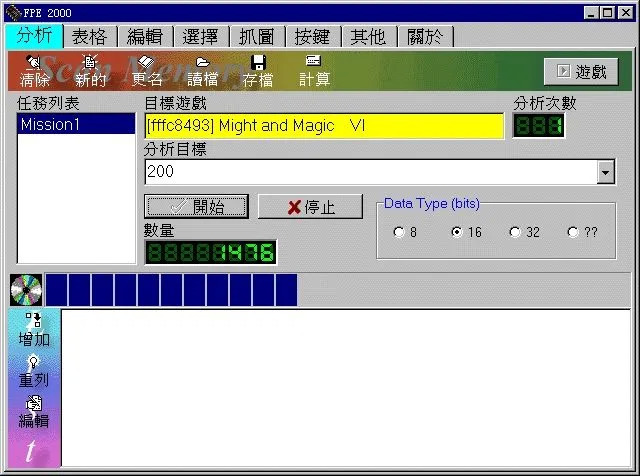Viewport: 640px width, 476px height.
Task: Click the 計算 (Calculate) toolbar icon
Action: tap(314, 71)
